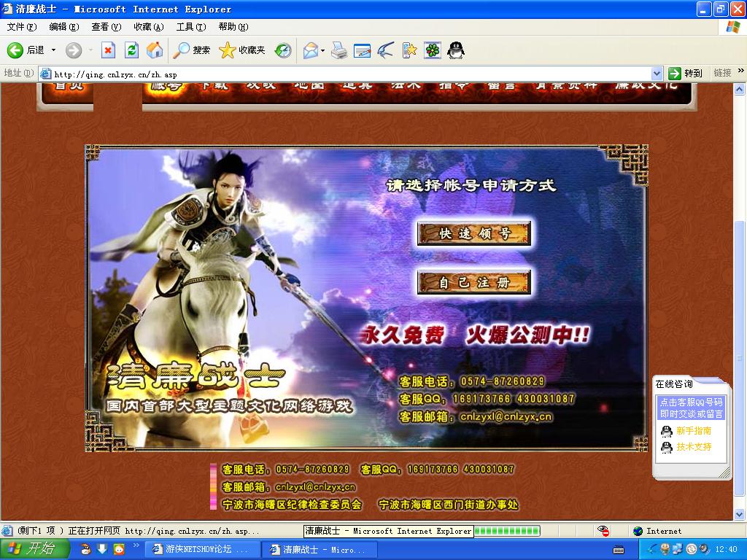Viewport: 747px width, 560px height.
Task: Launch ICQ flower icon in toolbar
Action: (433, 50)
